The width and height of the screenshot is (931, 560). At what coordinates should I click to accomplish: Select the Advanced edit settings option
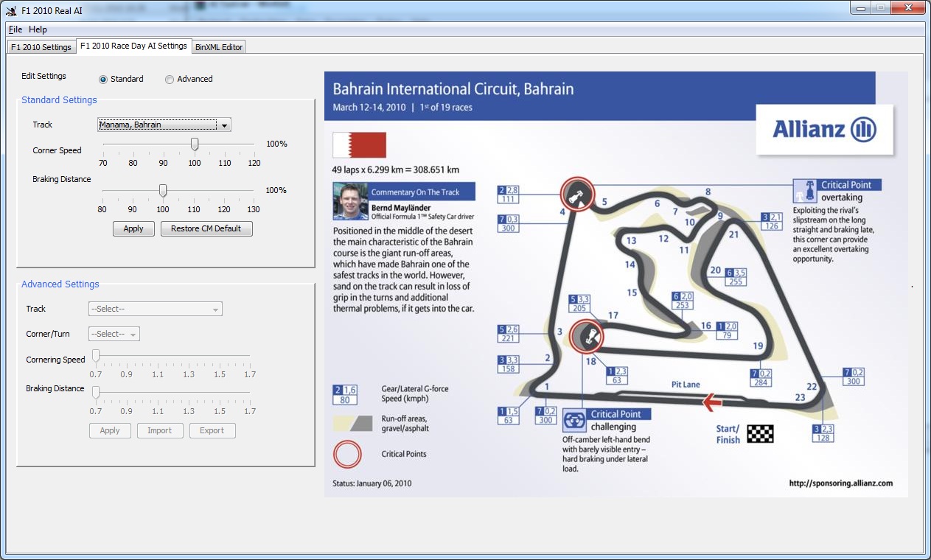(188, 79)
